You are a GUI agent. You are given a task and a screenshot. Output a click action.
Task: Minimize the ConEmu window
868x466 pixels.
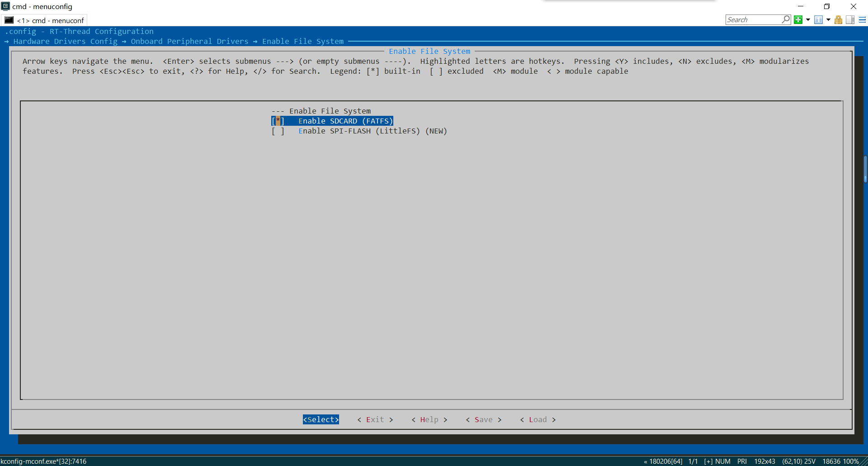click(801, 6)
